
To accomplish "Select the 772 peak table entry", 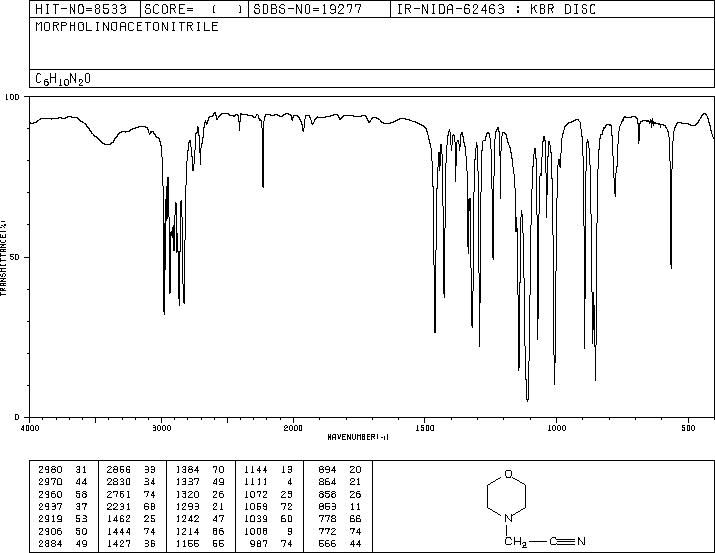I will click(x=340, y=531).
